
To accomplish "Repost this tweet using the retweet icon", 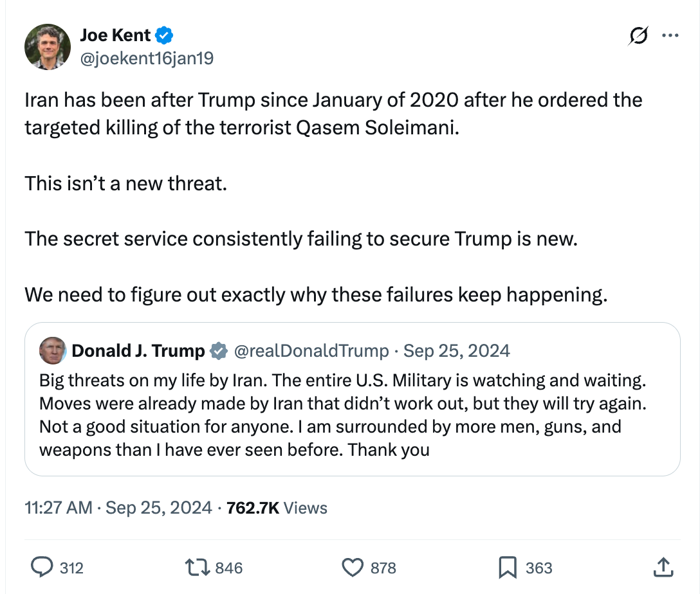I will click(195, 567).
